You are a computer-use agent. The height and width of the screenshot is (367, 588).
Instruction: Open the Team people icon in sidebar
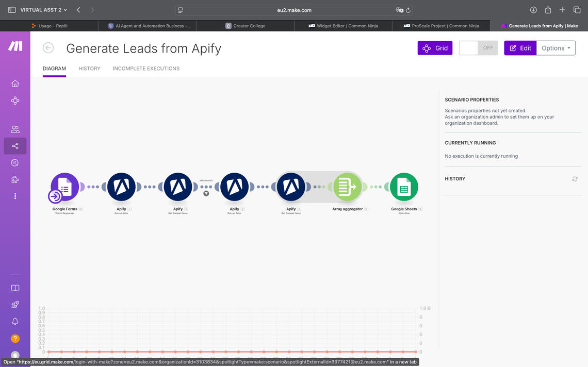tap(15, 129)
